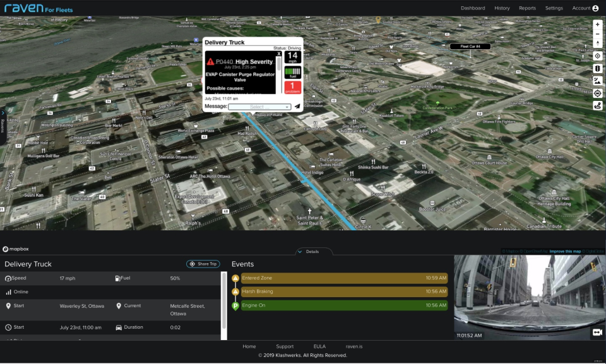Open the Support footer link
This screenshot has height=364, width=606.
point(285,346)
